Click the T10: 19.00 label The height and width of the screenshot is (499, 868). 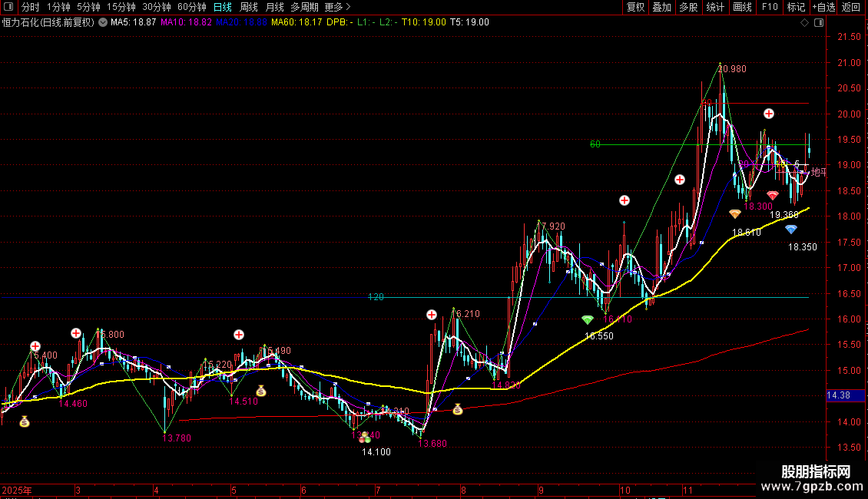(423, 22)
